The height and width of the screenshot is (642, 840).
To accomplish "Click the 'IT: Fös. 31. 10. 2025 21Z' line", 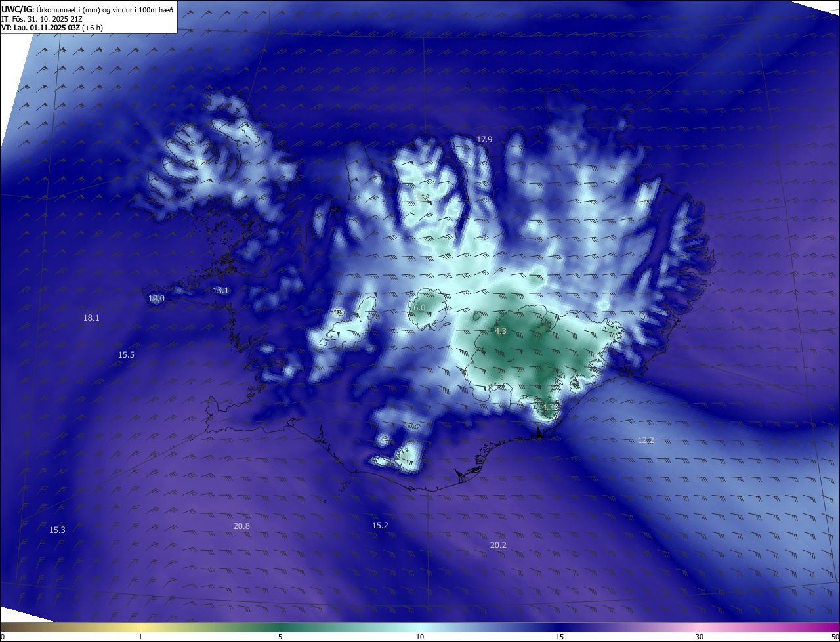I will [x=42, y=18].
